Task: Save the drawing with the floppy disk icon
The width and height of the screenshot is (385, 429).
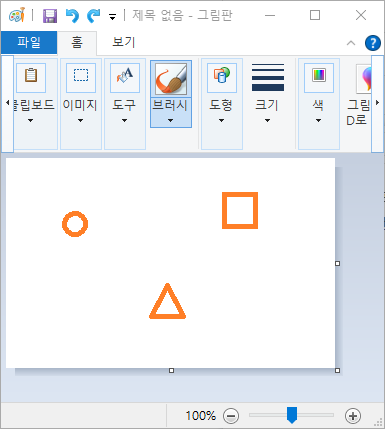Action: tap(50, 16)
